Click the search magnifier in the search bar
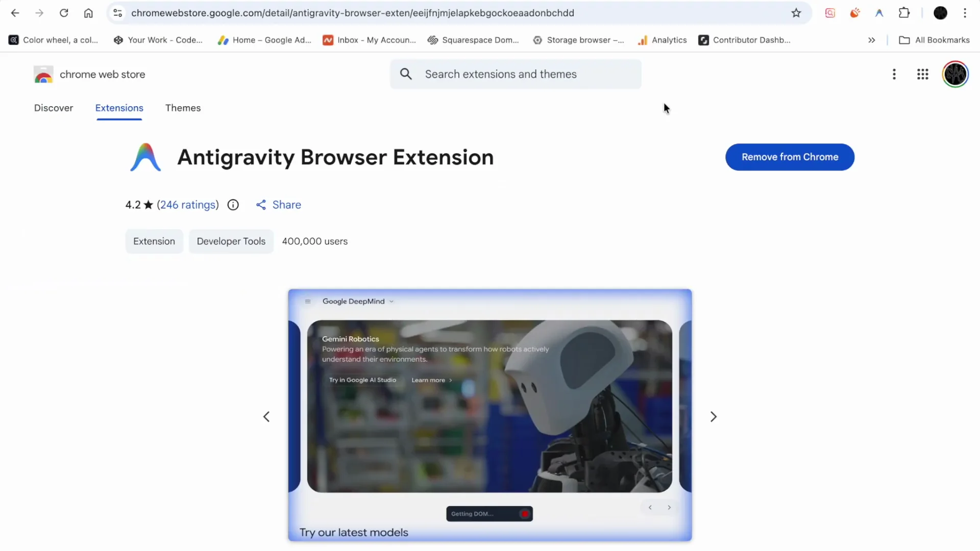 tap(406, 74)
